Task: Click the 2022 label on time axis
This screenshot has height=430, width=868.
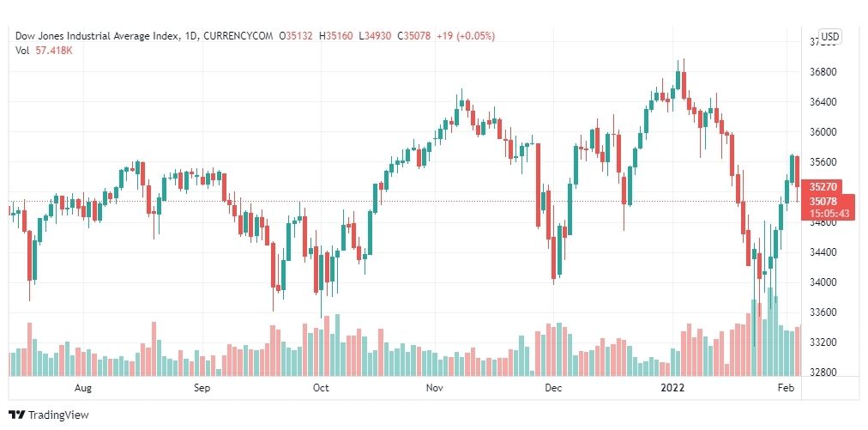Action: 674,388
